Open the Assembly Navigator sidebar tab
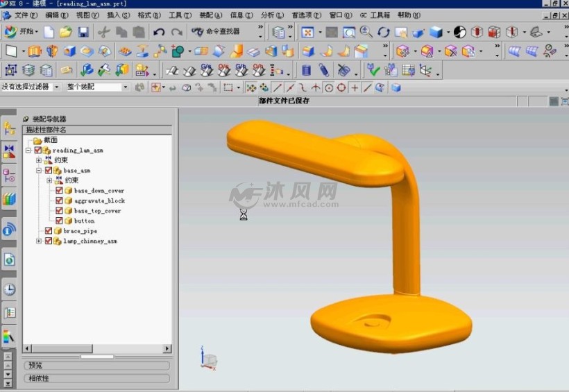The width and height of the screenshot is (569, 392). pos(9,128)
